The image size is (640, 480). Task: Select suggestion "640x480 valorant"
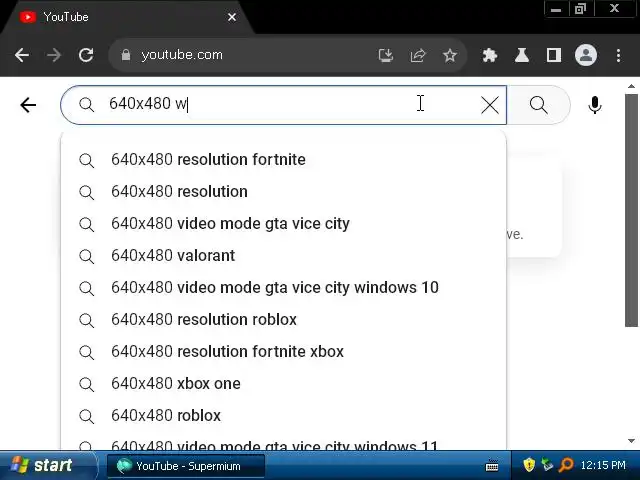pyautogui.click(x=283, y=256)
